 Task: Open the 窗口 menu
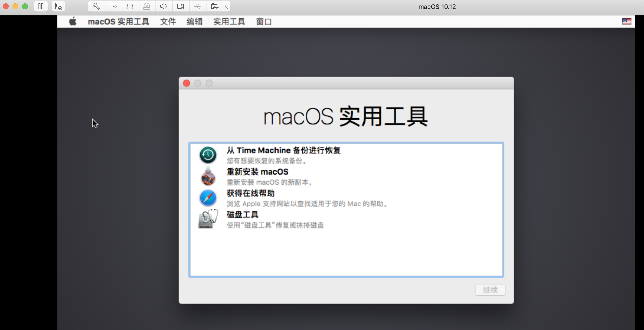click(264, 21)
